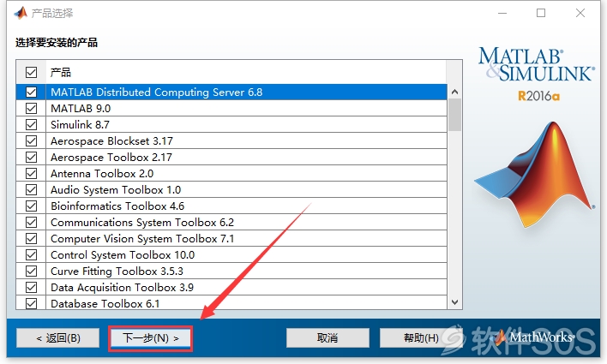Close the 产品选择 installer window
The height and width of the screenshot is (364, 607).
[x=580, y=13]
